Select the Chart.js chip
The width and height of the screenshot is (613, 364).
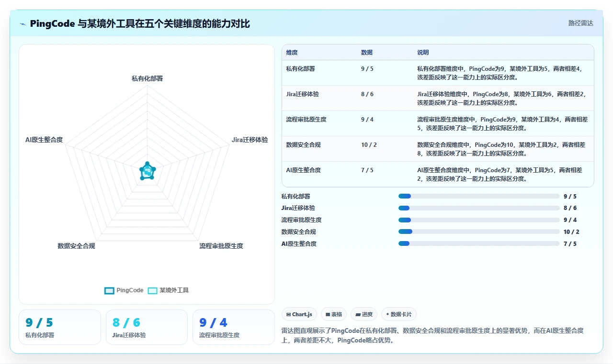pos(299,314)
